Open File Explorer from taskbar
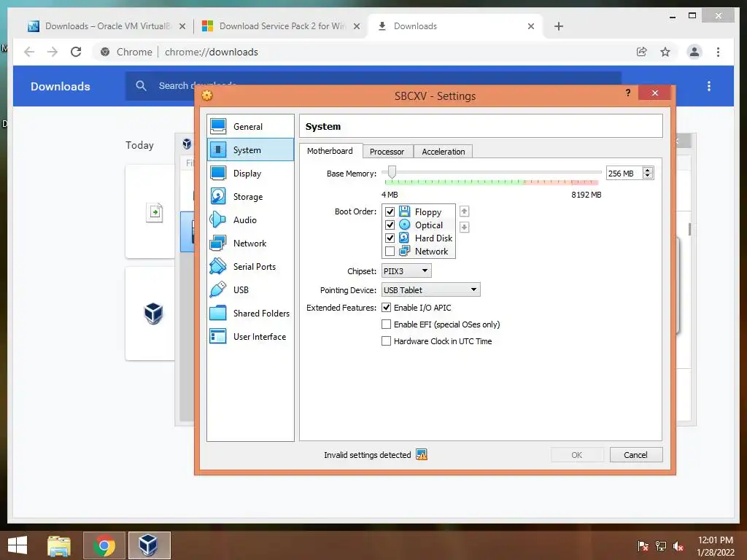The width and height of the screenshot is (747, 560). tap(59, 545)
